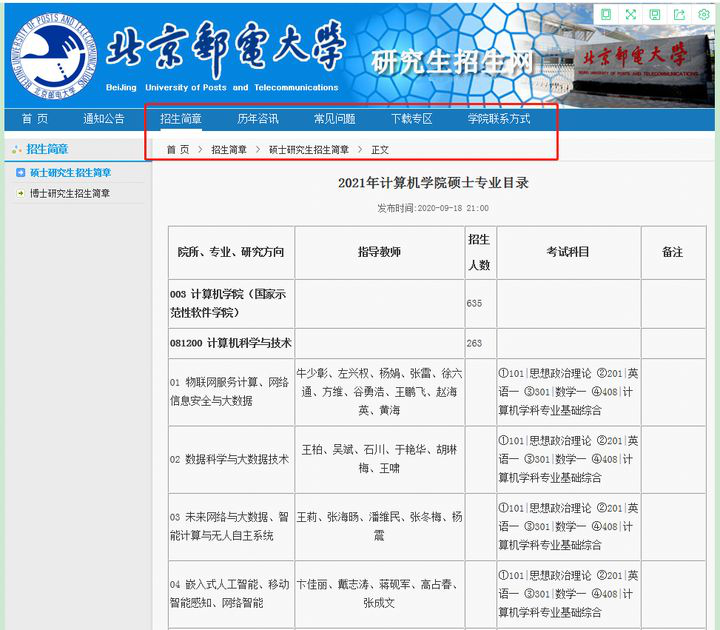This screenshot has width=720, height=630.
Task: Click the 招生简章 breadcrumb link
Action: [229, 150]
